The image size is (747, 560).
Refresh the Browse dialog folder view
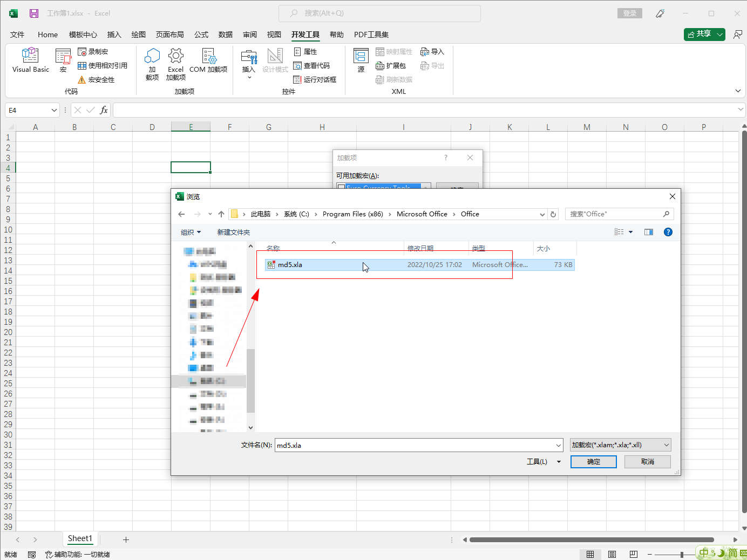[x=553, y=214]
